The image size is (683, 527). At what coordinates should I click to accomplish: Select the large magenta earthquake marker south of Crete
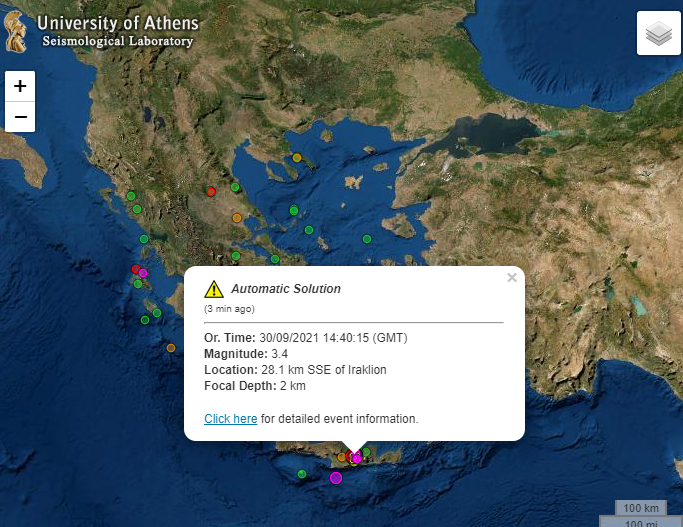(336, 478)
